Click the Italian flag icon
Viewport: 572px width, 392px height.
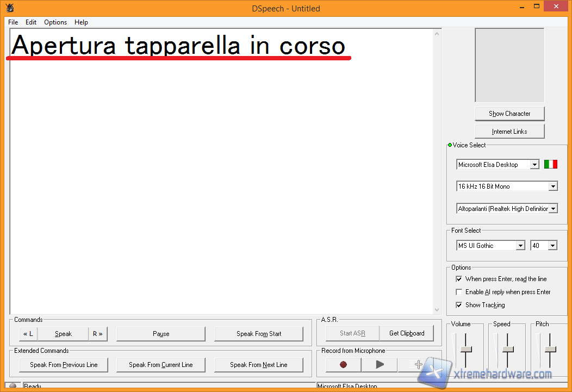click(551, 164)
